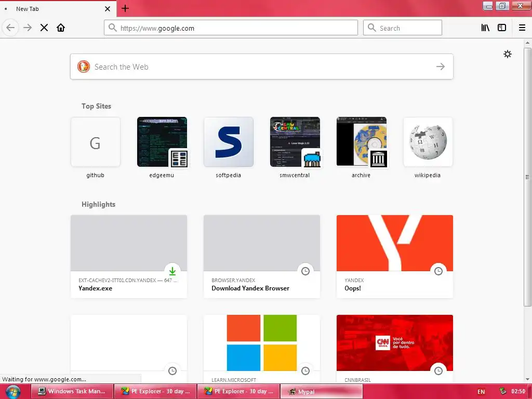The image size is (532, 399).
Task: Click the taskbar clock 02:50
Action: tap(518, 391)
